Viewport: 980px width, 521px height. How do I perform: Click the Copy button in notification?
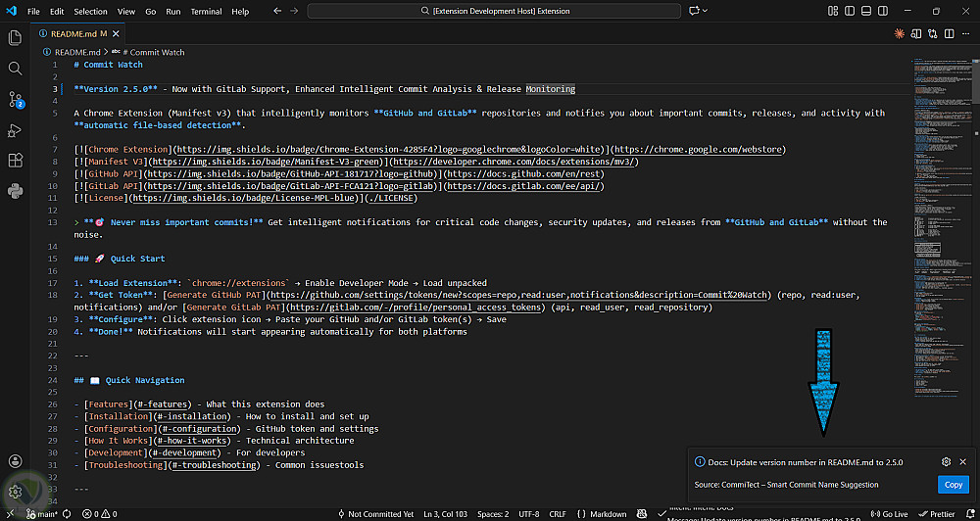click(x=953, y=485)
